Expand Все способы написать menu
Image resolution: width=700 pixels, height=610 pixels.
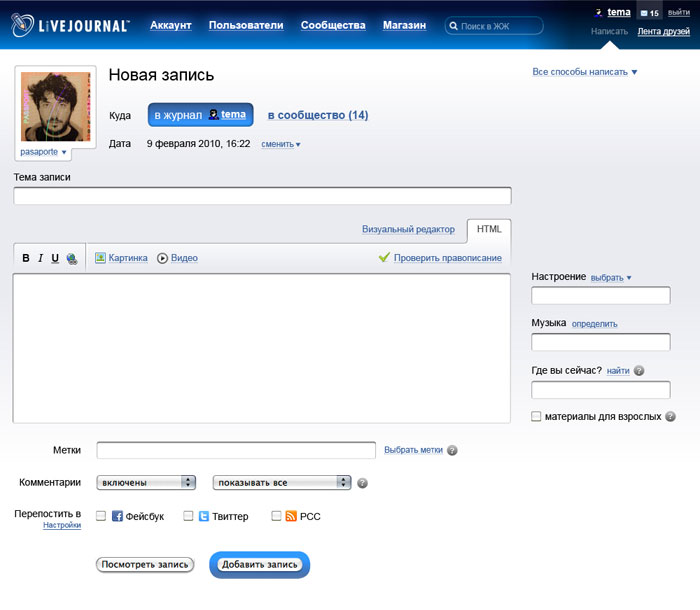point(585,72)
